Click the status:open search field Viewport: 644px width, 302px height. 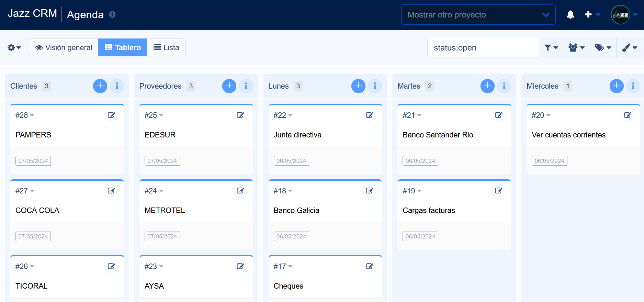(483, 47)
